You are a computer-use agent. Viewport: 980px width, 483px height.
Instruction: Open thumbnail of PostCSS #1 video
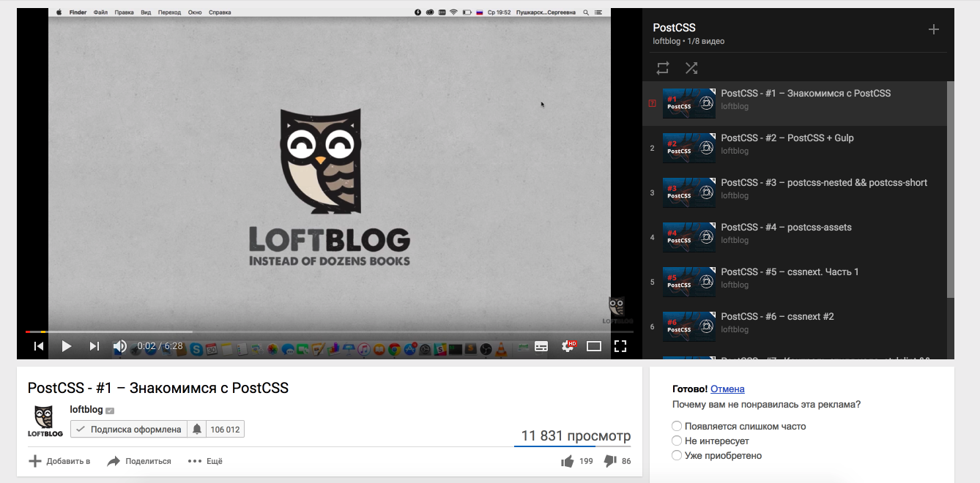[x=689, y=104]
